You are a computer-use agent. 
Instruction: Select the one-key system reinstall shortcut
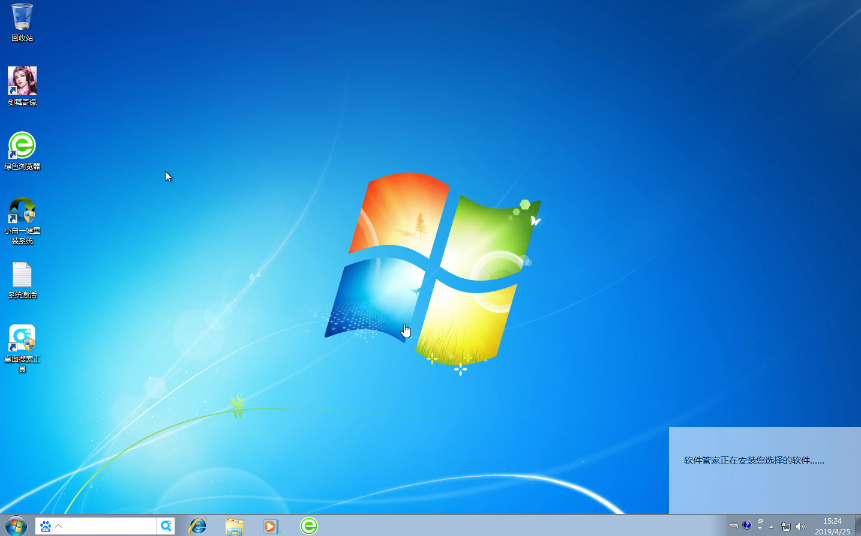pyautogui.click(x=22, y=220)
